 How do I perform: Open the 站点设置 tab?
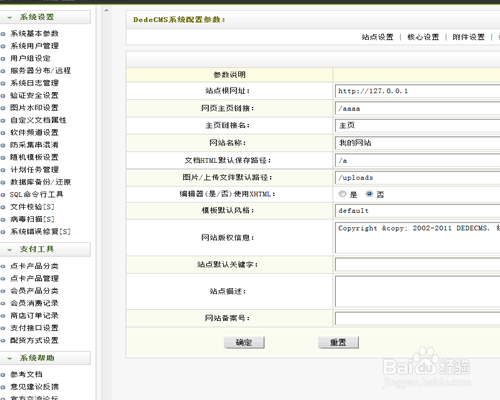377,37
